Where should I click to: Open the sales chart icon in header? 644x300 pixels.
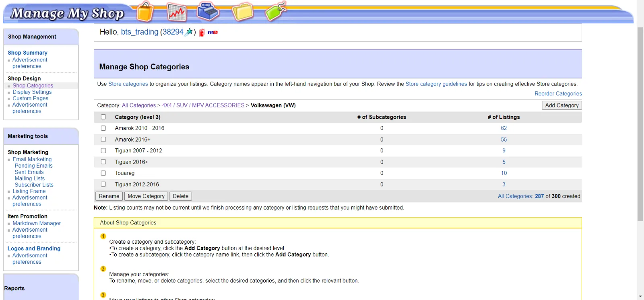coord(177,12)
